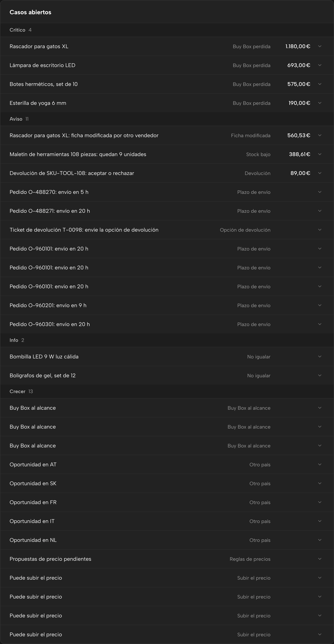Open Ticket de devolución T-0098 case
This screenshot has height=644, width=334.
167,230
